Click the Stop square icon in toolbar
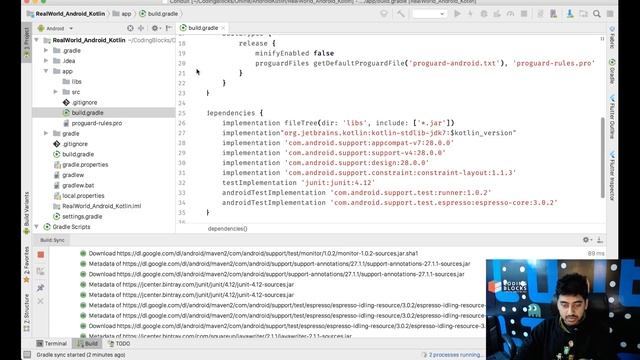640x360 pixels. coord(524,14)
